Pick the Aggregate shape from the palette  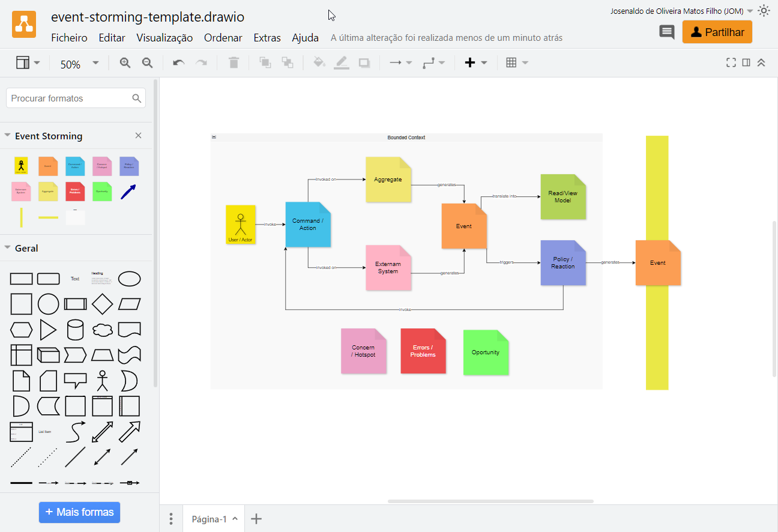tap(48, 192)
